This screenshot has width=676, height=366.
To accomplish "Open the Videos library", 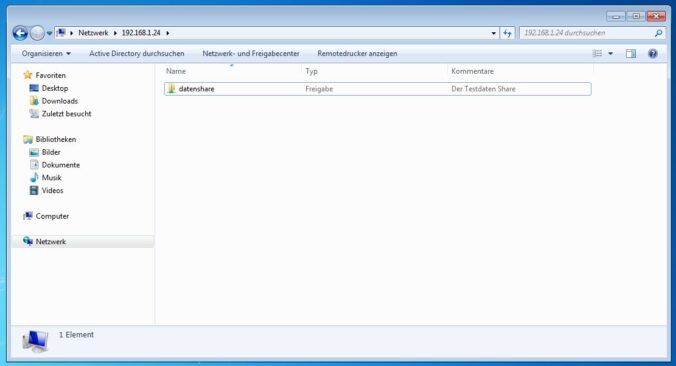I will tap(52, 191).
